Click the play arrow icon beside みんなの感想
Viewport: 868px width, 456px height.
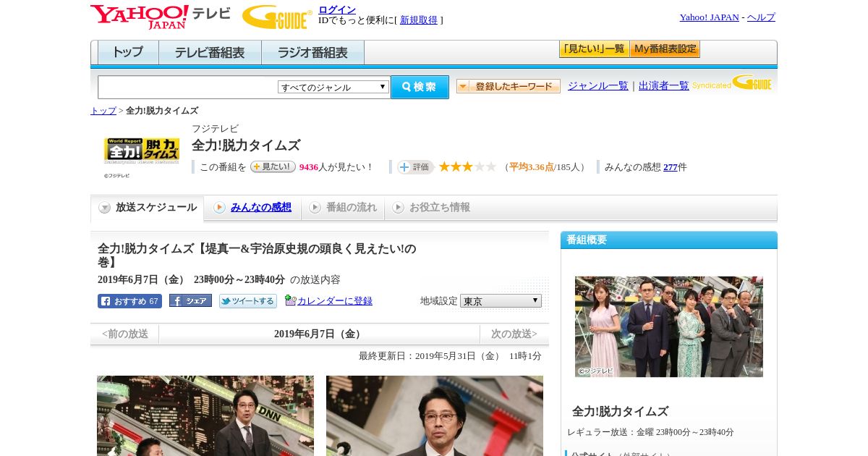coord(219,208)
